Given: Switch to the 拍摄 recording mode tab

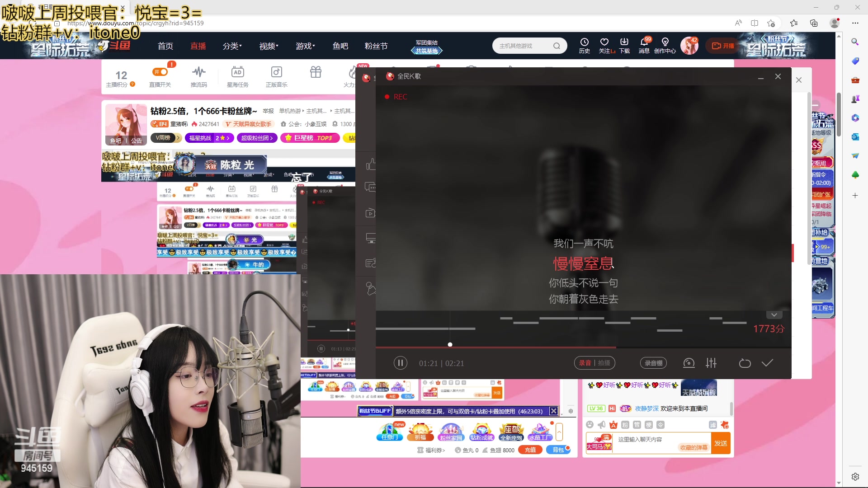Looking at the screenshot, I should tap(605, 363).
